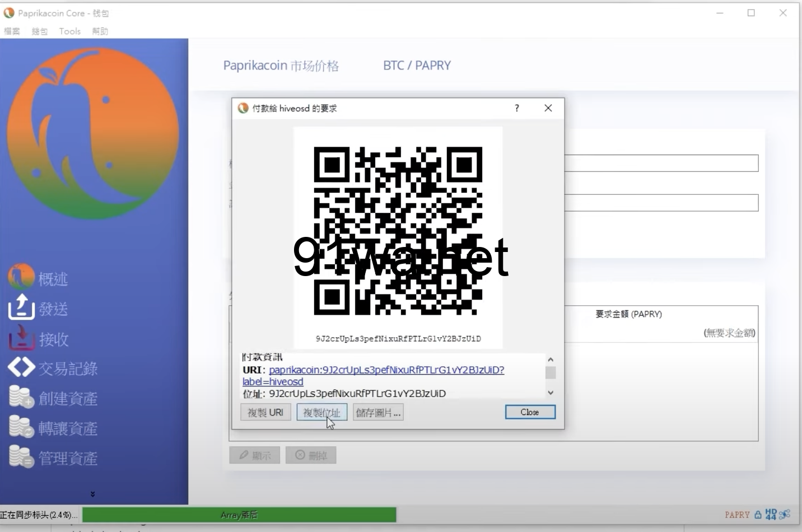
Task: Open the 發送 send page icon
Action: point(21,307)
